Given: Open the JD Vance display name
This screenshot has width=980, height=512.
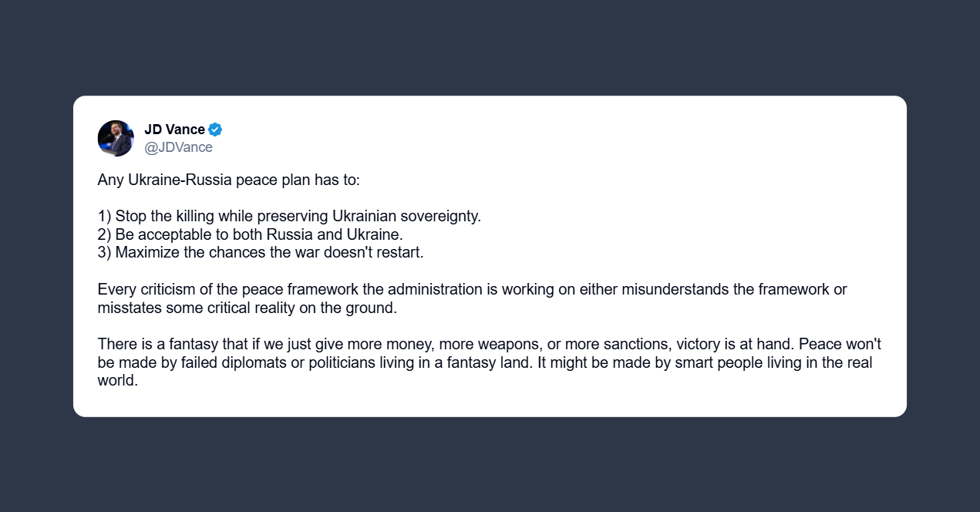Looking at the screenshot, I should [x=174, y=130].
